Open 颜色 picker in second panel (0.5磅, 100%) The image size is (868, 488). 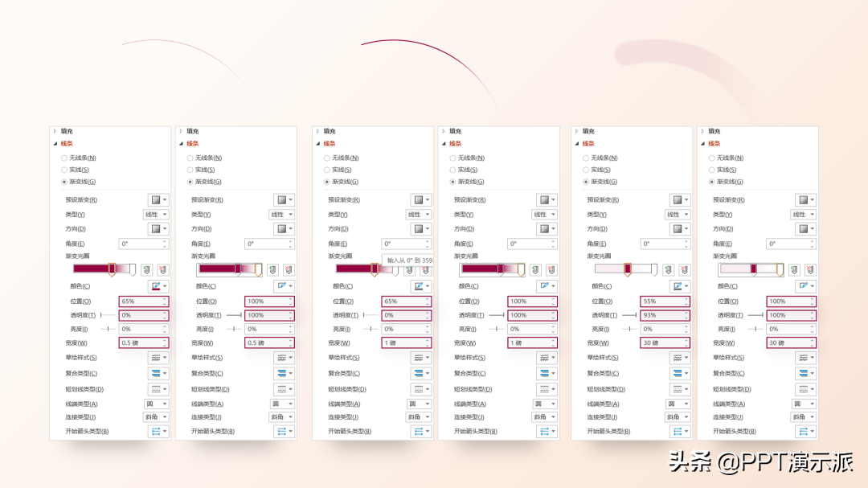[x=285, y=286]
